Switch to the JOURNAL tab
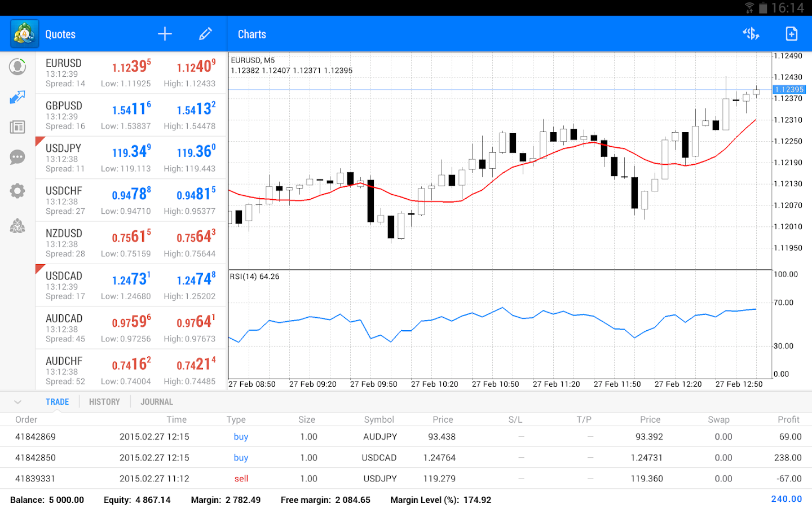The width and height of the screenshot is (812, 508). (157, 402)
